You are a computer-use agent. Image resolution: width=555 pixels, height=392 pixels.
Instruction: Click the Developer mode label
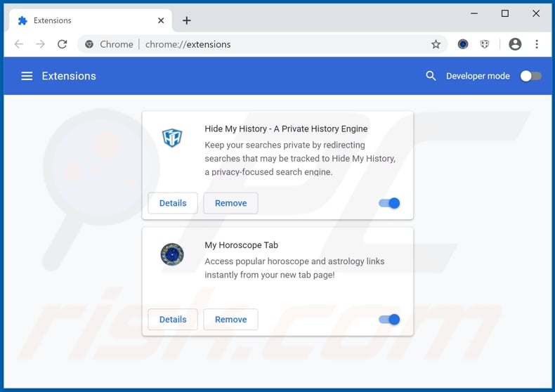click(478, 76)
